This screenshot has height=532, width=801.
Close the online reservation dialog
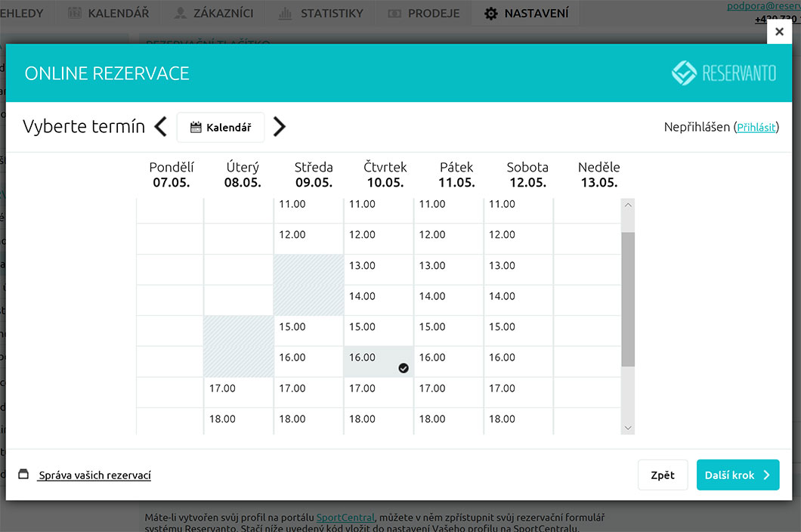point(779,32)
